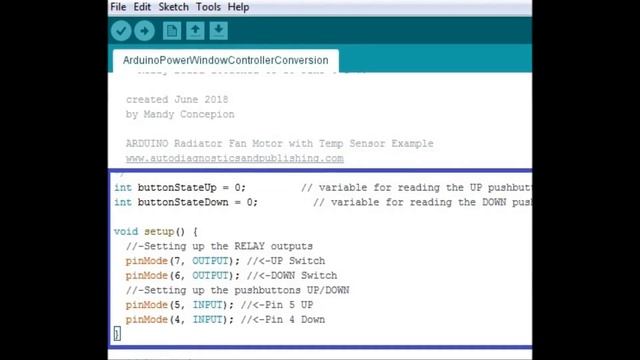Viewport: 640px width, 360px height.
Task: Click the 'ARDUINO Radiator Fan Motor' comment line
Action: 280,144
